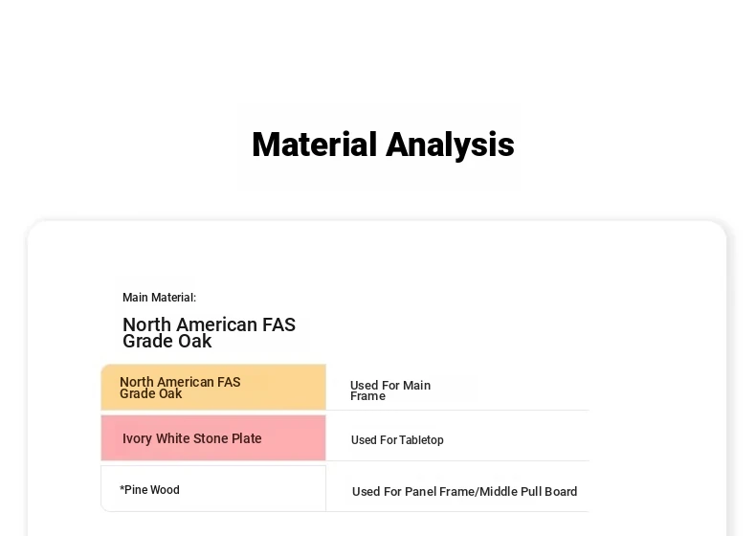Select the "Used For Tabletop" description

pos(397,440)
